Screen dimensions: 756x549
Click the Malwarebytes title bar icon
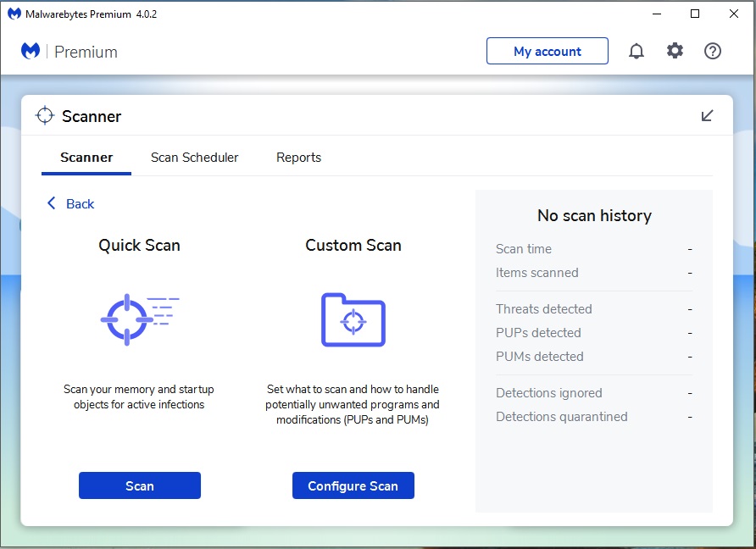(x=14, y=14)
